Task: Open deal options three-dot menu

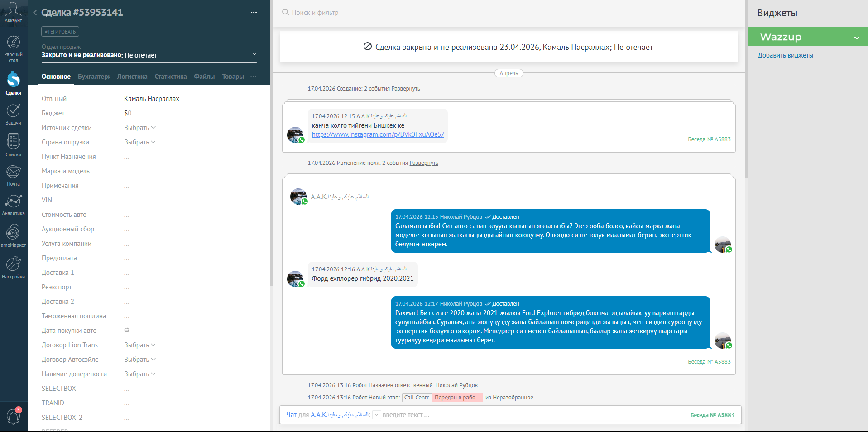Action: click(254, 13)
